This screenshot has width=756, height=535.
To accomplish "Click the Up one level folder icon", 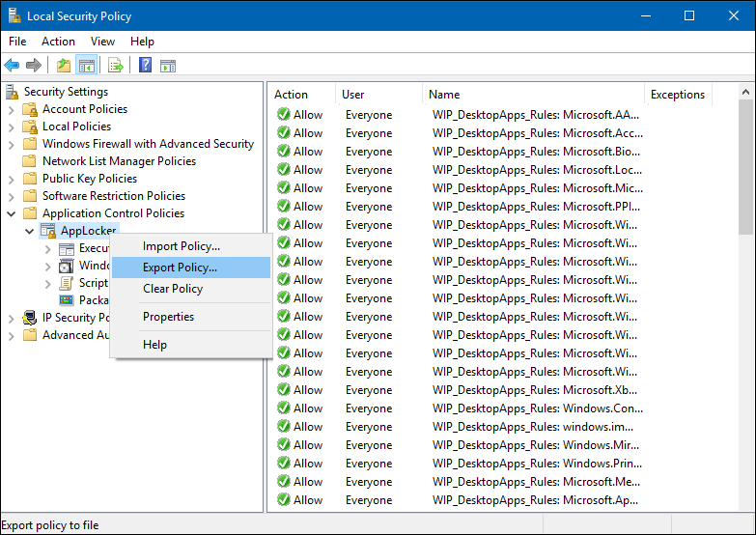I will 64,66.
